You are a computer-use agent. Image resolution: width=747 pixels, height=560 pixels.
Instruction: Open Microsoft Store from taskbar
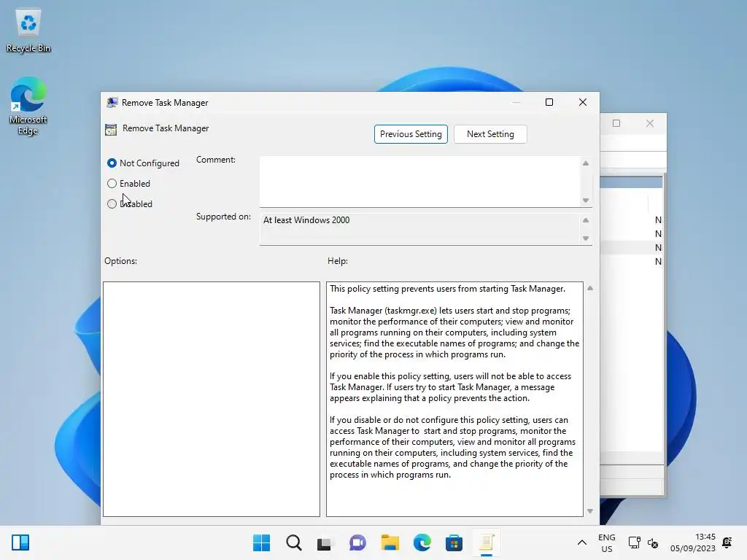[x=454, y=542]
